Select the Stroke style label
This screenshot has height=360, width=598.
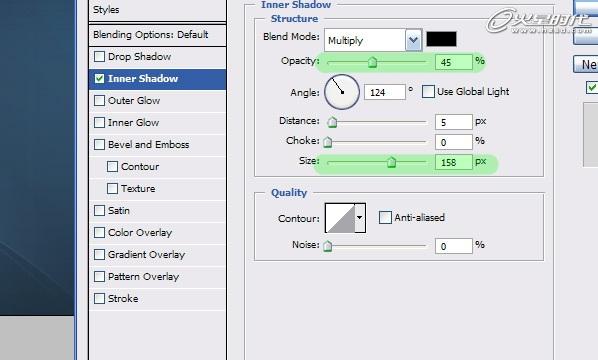pyautogui.click(x=123, y=299)
